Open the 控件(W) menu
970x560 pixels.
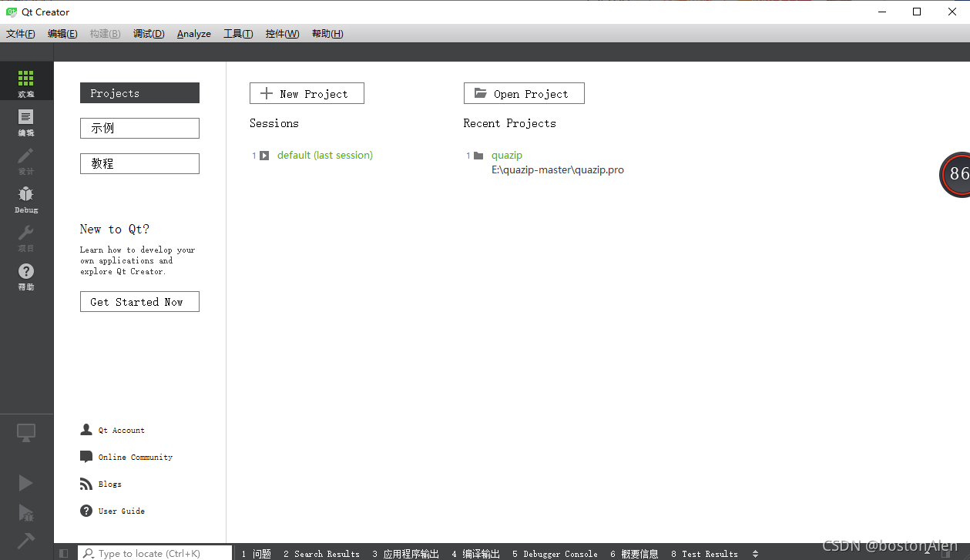(x=282, y=34)
